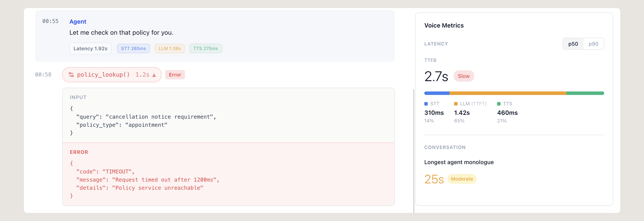Click the "policy_type": "appointment" line
644x221 pixels.
coord(122,125)
